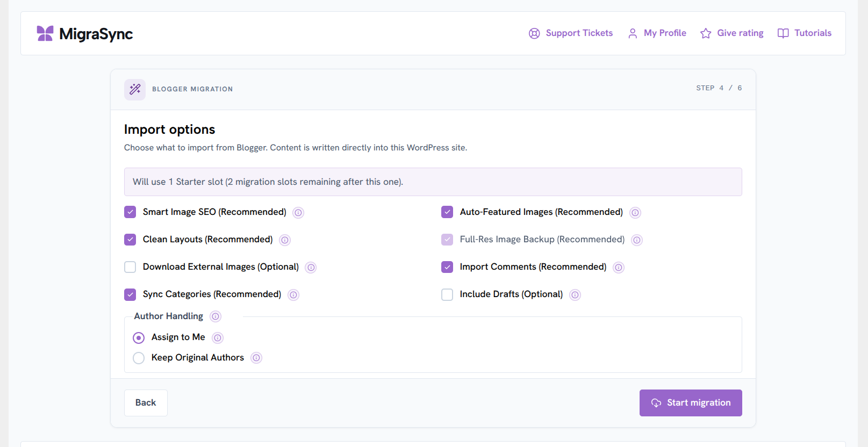The image size is (868, 447).
Task: Click the MigraSync butterfly logo icon
Action: click(45, 33)
